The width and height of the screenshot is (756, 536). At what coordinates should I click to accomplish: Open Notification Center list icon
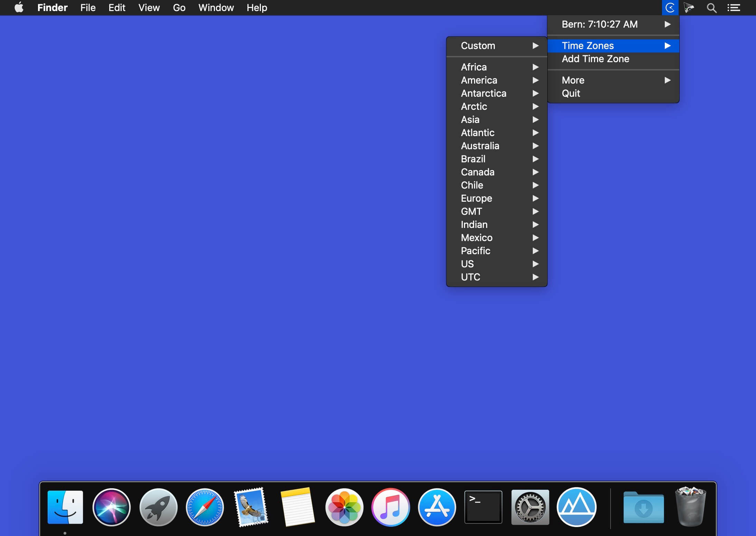click(x=734, y=8)
